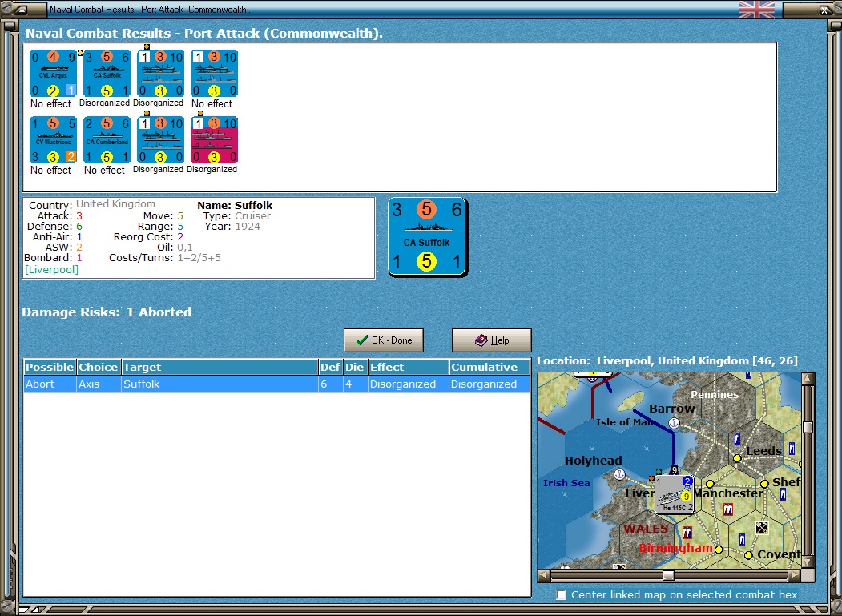Click Disorganized in the Effect column
The height and width of the screenshot is (616, 842).
coord(408,384)
